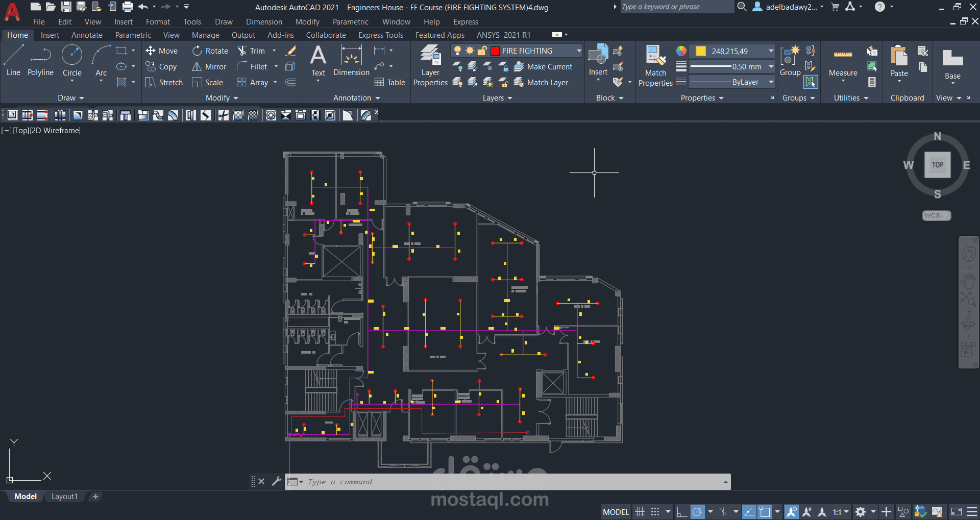Screen dimensions: 980x520
Task: Turn off the FIRE FIGHTING layer lightbulb
Action: click(458, 51)
